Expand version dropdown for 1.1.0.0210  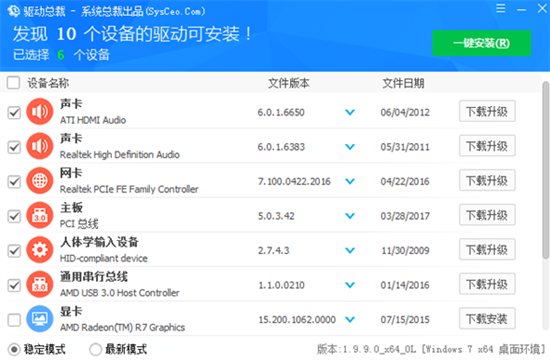pyautogui.click(x=350, y=285)
